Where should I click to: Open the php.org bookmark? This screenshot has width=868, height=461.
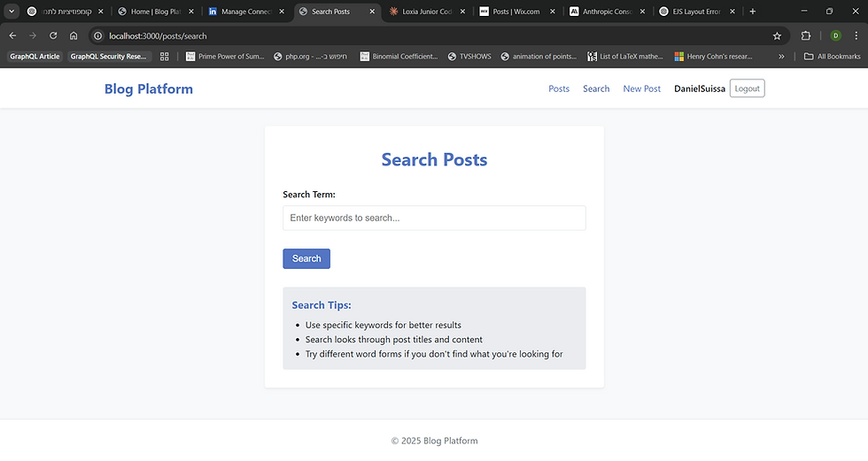[311, 57]
